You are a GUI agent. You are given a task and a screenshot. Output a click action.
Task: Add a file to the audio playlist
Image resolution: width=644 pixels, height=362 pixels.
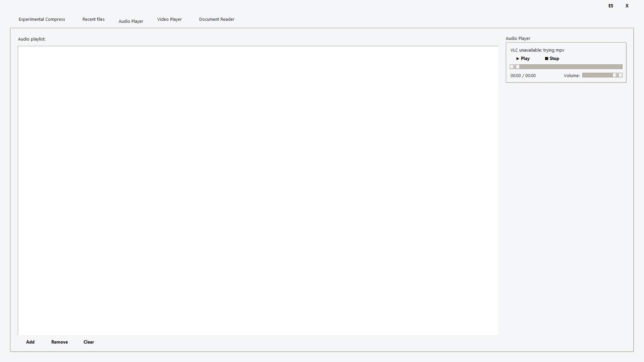point(30,342)
